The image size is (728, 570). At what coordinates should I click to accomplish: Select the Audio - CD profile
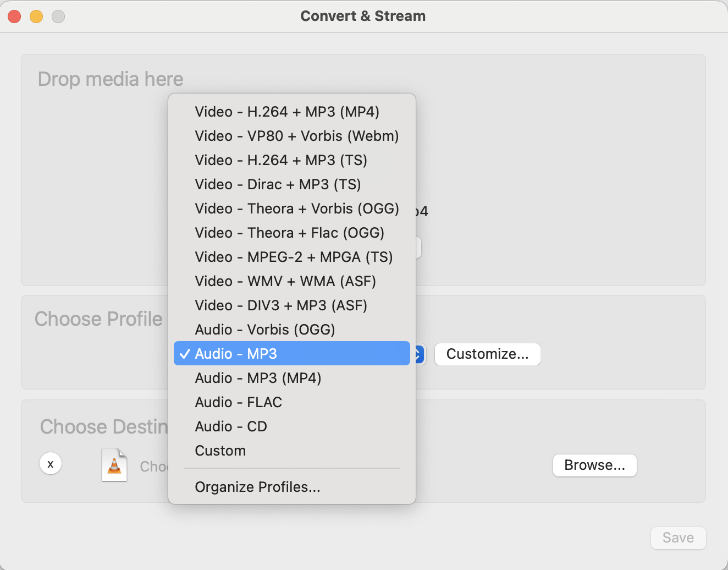tap(231, 426)
